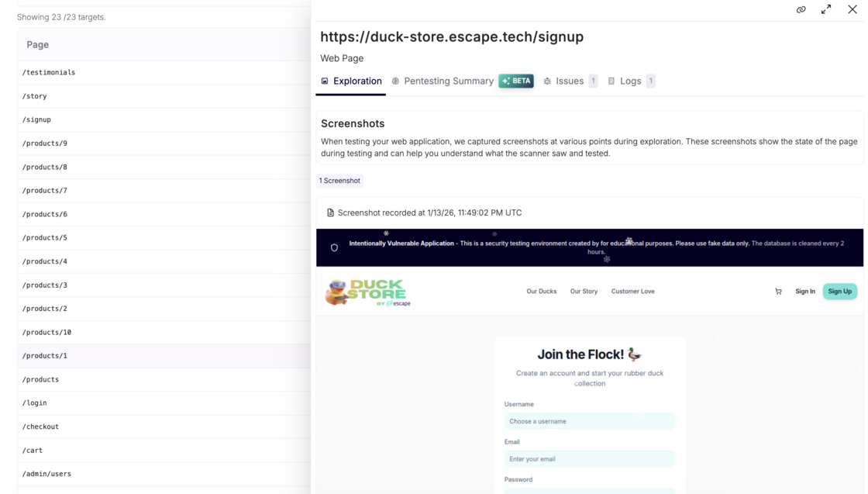Click the BETA badge

516,81
